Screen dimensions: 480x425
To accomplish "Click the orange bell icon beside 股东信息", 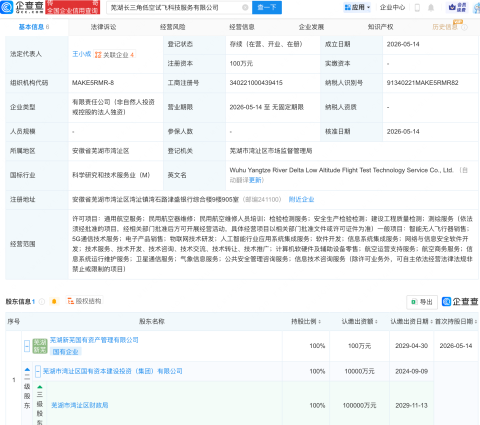I will click(54, 302).
